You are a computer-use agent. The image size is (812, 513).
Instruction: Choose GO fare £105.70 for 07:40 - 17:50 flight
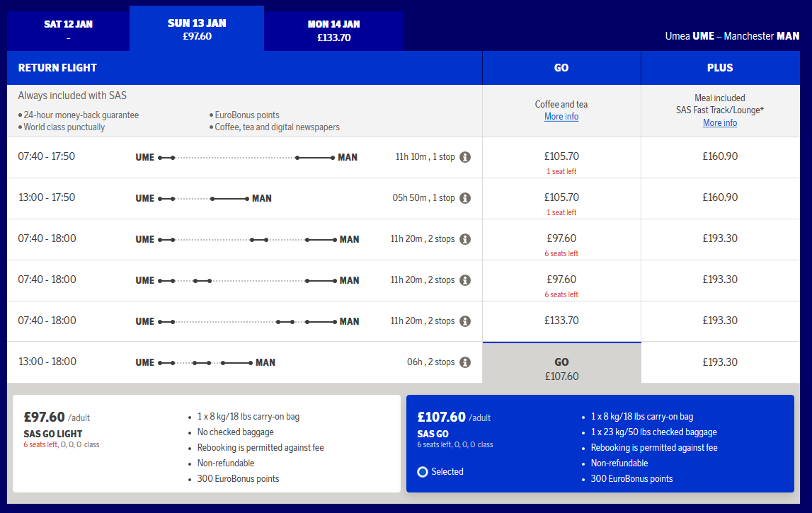[x=561, y=157]
